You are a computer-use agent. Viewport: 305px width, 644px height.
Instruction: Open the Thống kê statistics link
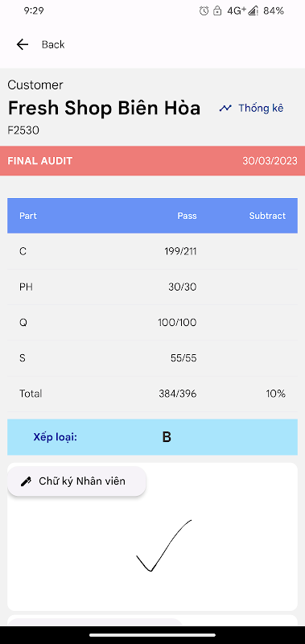click(261, 108)
